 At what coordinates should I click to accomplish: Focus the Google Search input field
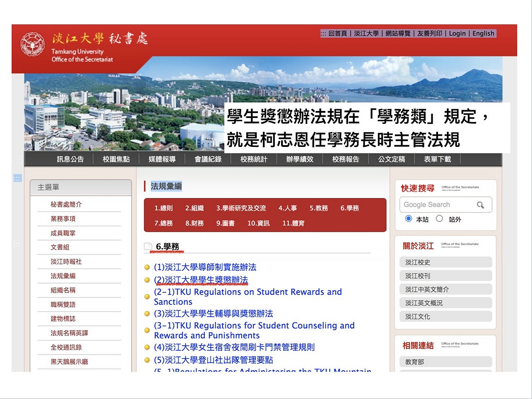(x=446, y=205)
